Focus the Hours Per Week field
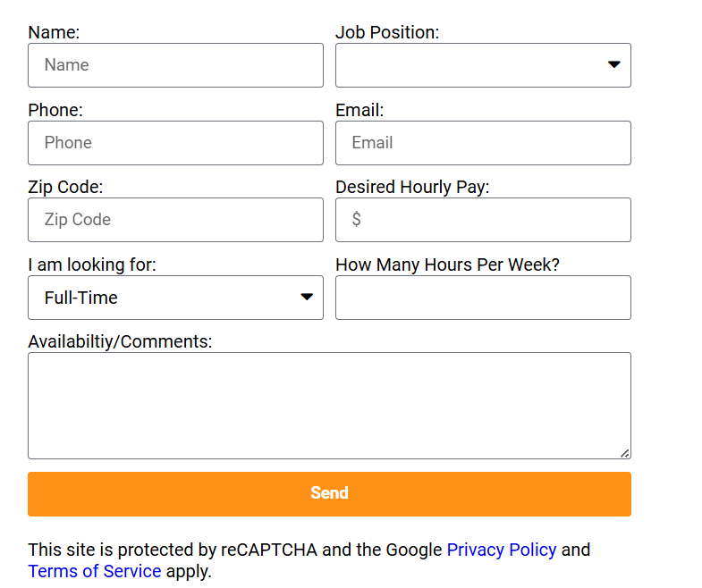 point(483,298)
